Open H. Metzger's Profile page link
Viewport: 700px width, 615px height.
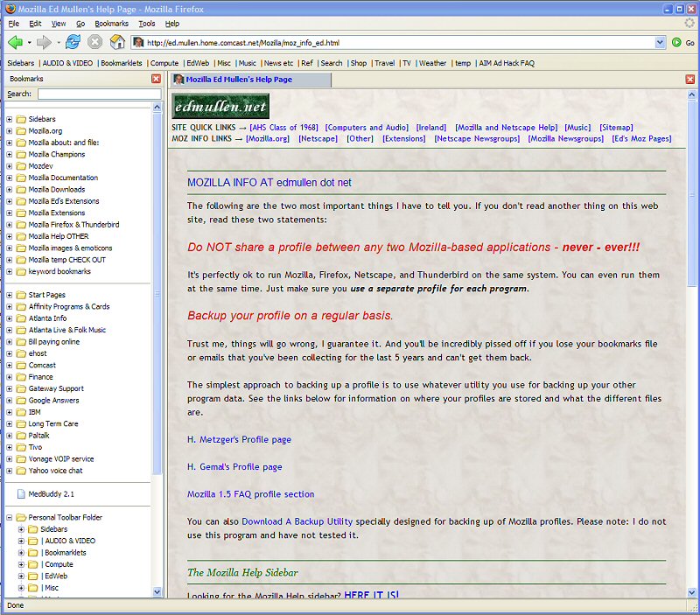pyautogui.click(x=239, y=440)
